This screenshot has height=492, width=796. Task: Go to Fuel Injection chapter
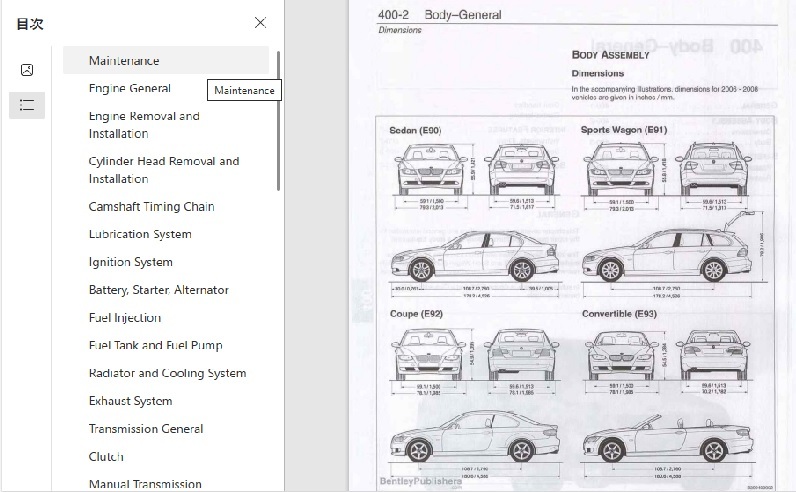124,318
